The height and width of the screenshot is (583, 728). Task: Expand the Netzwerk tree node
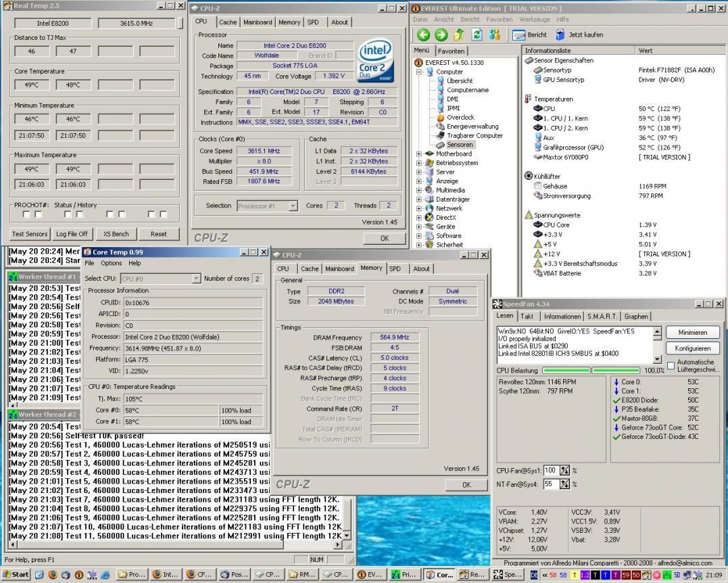coord(419,208)
